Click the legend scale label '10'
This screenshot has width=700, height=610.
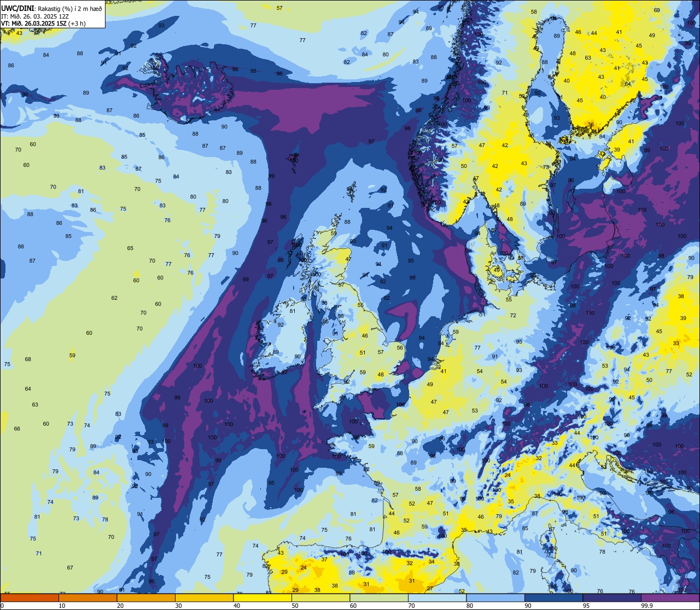click(x=62, y=605)
